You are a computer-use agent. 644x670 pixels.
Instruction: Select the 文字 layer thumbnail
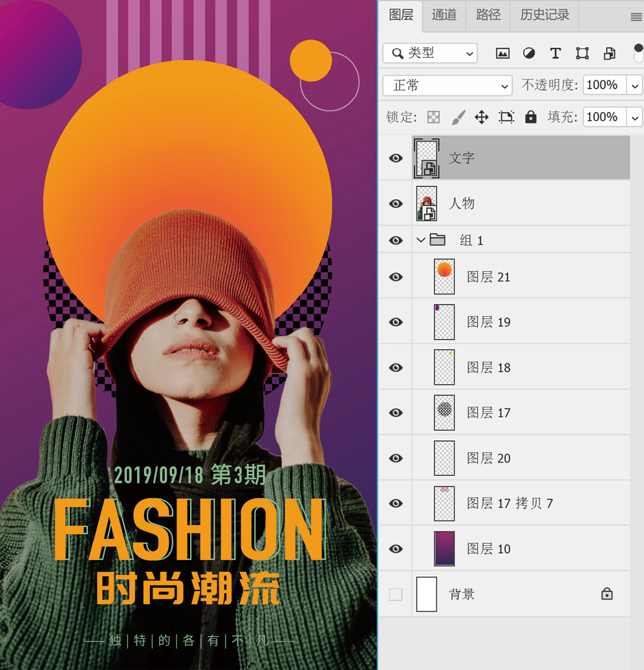point(427,158)
